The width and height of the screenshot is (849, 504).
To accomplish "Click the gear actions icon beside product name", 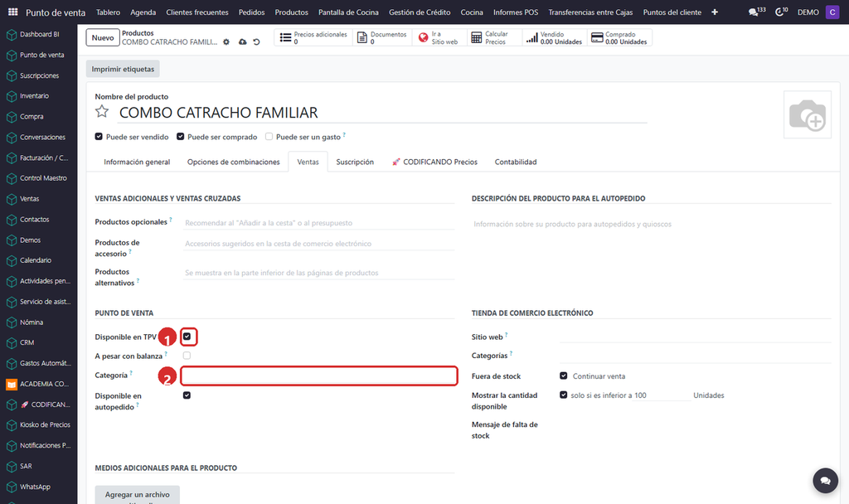I will pyautogui.click(x=226, y=41).
